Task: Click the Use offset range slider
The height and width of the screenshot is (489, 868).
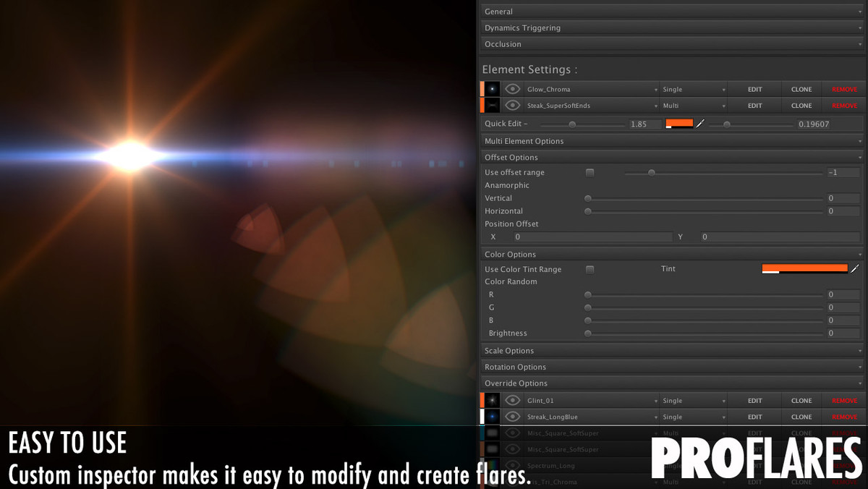Action: click(724, 172)
